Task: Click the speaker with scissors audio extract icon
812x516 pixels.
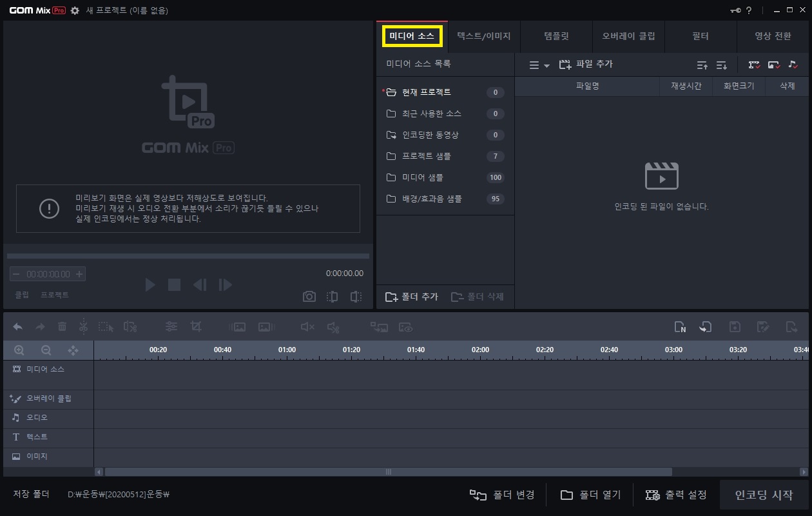Action: (x=333, y=327)
